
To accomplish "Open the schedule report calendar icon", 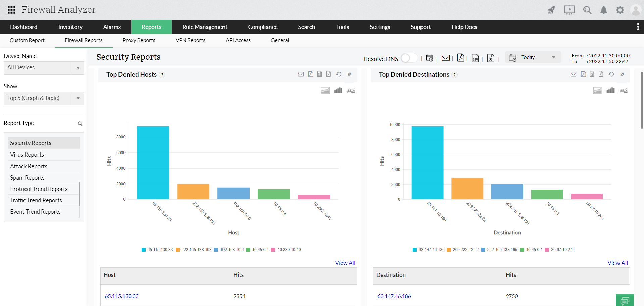I will 430,58.
